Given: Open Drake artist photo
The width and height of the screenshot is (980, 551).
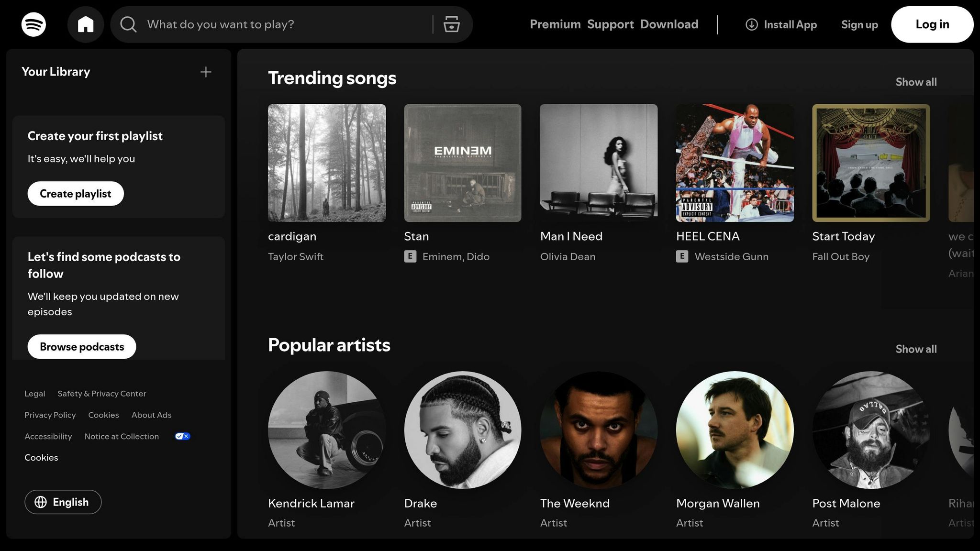Looking at the screenshot, I should [463, 430].
